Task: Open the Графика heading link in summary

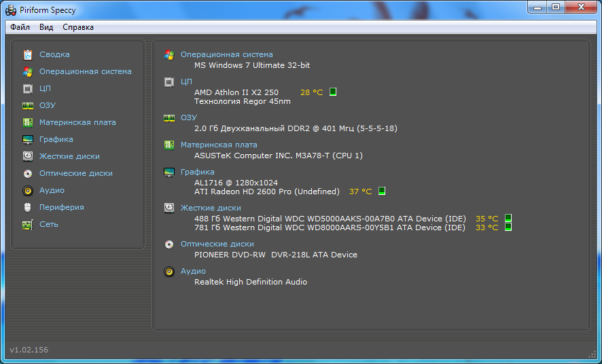Action: tap(197, 172)
